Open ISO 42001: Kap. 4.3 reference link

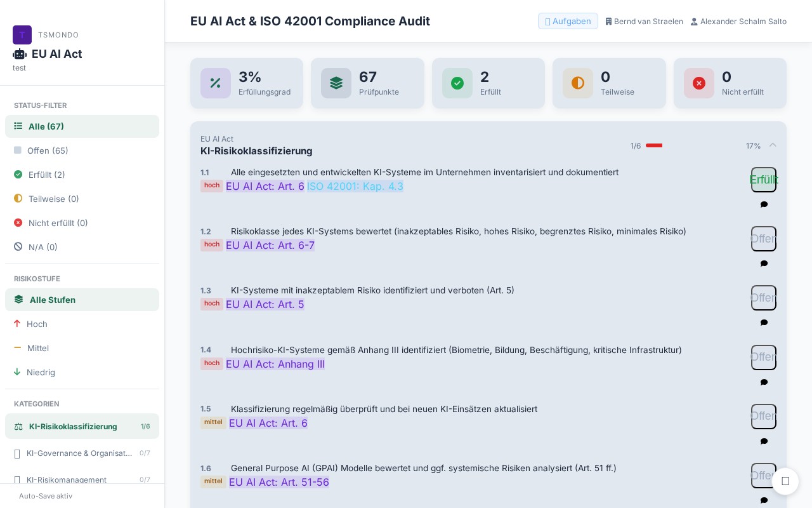[355, 186]
